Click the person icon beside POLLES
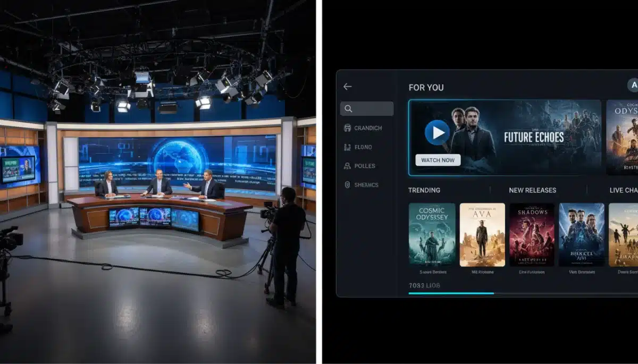This screenshot has width=638, height=364. 348,166
